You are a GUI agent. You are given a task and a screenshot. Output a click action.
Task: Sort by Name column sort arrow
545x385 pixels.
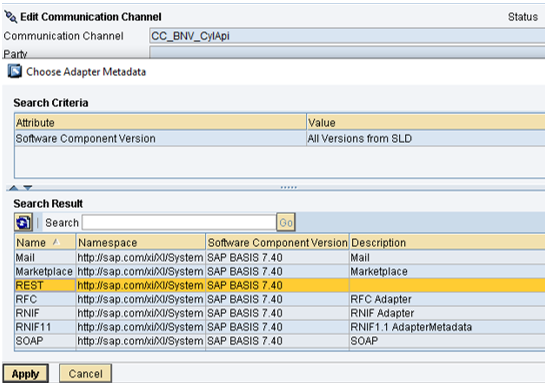[x=56, y=242]
